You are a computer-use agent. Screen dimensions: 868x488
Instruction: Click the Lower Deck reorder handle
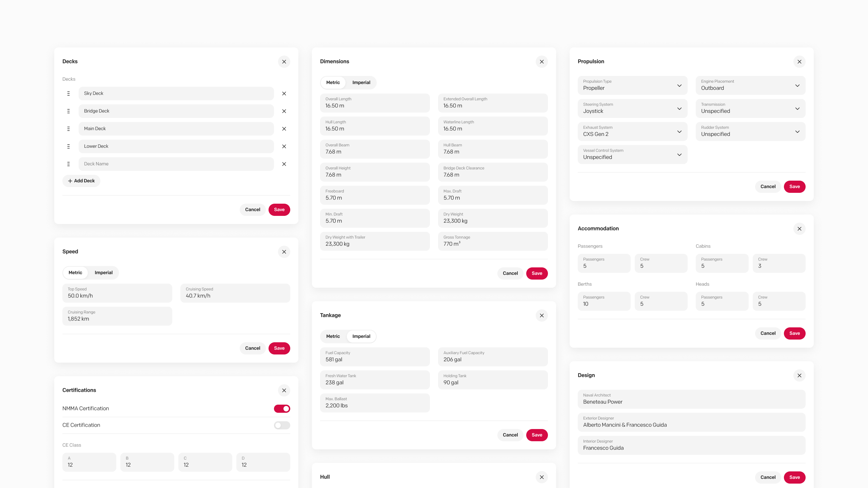[68, 146]
